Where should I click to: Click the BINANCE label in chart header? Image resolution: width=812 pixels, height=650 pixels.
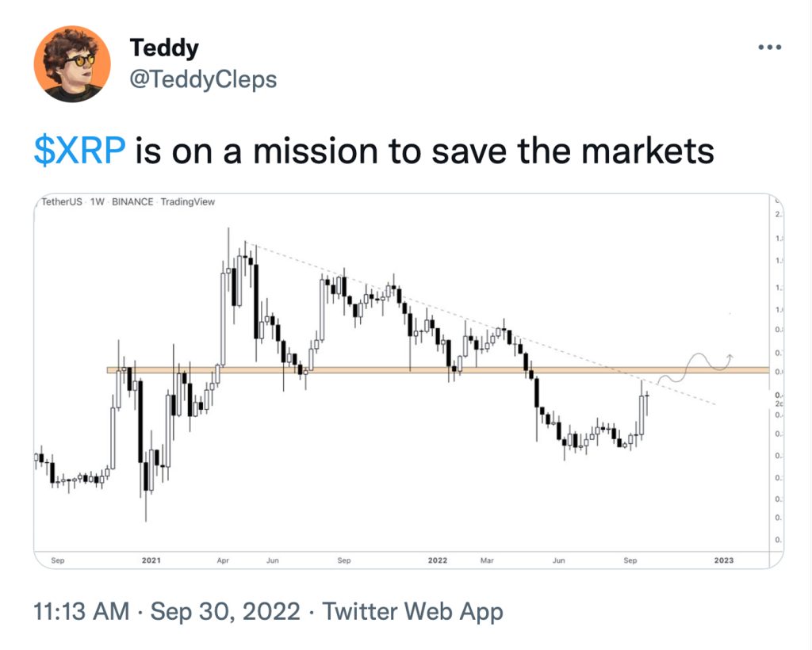133,202
